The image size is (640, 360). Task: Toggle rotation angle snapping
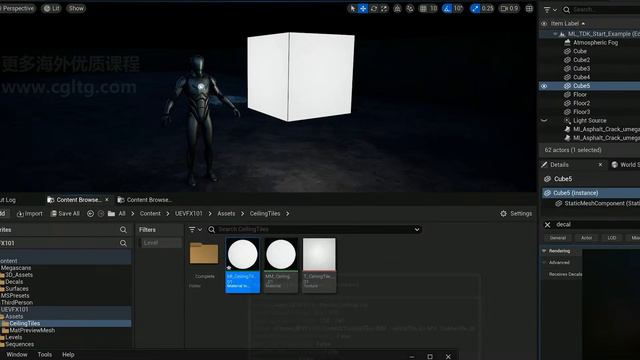pyautogui.click(x=447, y=9)
